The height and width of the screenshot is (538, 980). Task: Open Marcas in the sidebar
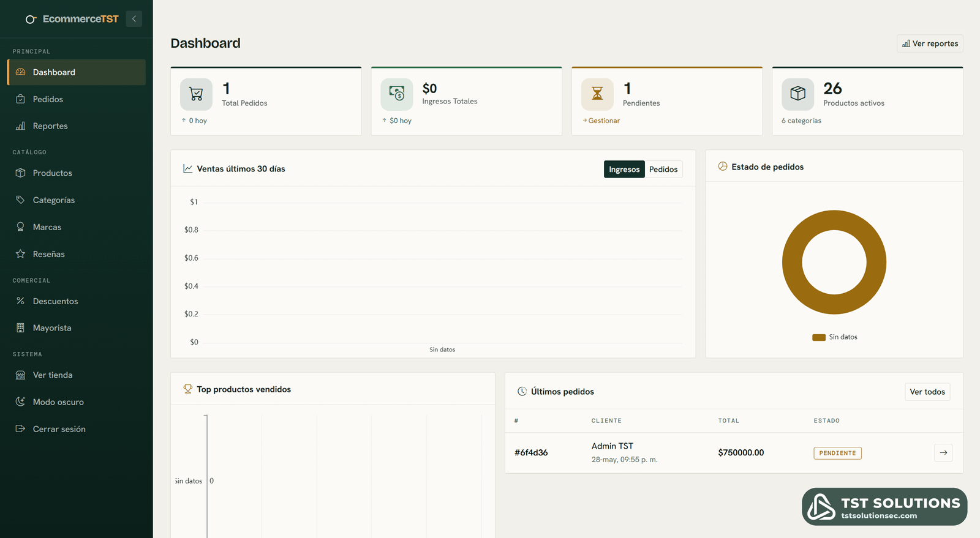pos(77,227)
